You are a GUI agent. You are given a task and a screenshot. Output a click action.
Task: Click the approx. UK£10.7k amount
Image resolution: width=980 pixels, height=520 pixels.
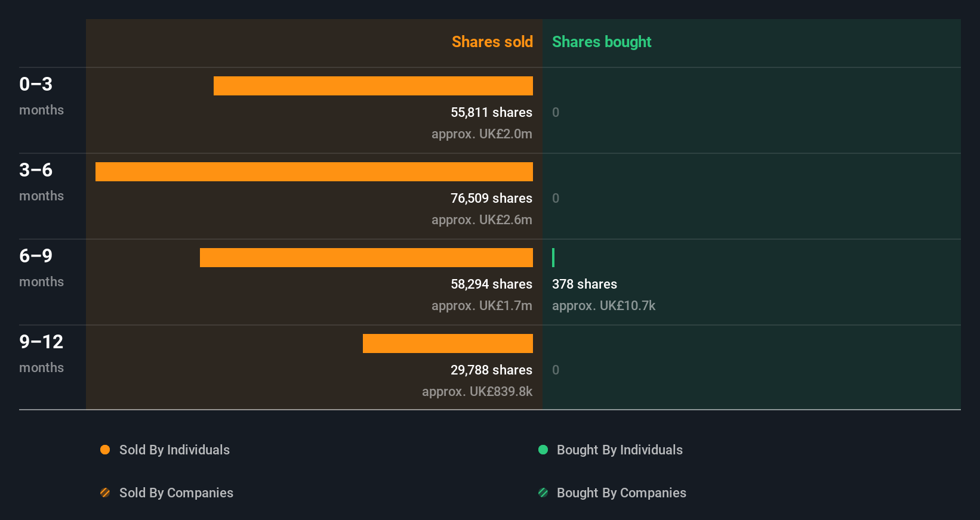point(603,305)
